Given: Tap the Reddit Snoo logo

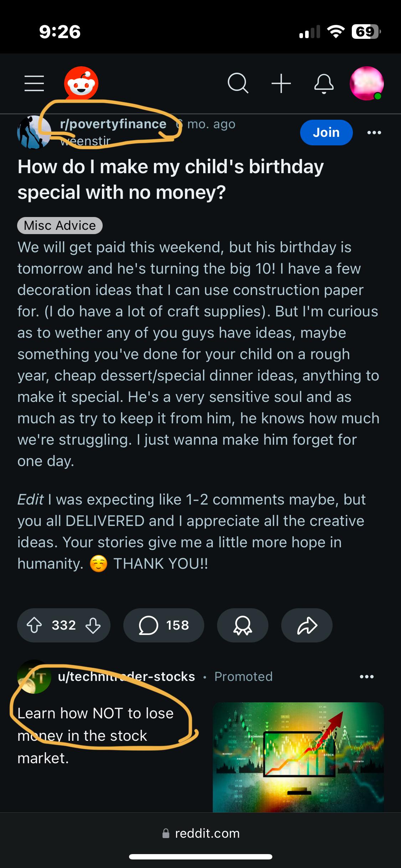Looking at the screenshot, I should 81,83.
